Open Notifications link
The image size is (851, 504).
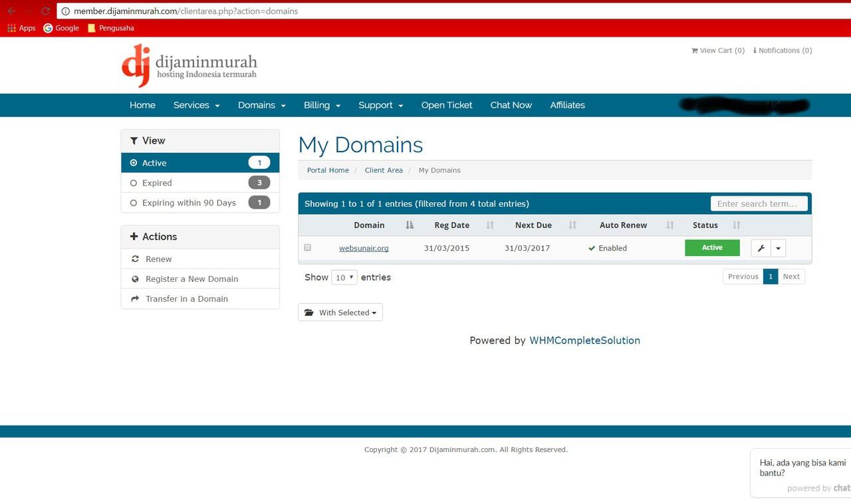point(783,51)
